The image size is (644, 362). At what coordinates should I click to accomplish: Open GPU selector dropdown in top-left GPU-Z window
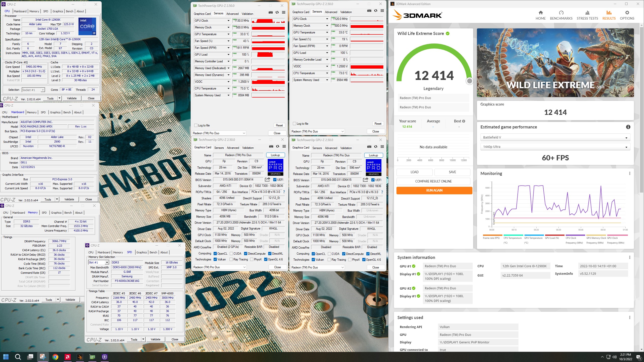[x=219, y=133]
